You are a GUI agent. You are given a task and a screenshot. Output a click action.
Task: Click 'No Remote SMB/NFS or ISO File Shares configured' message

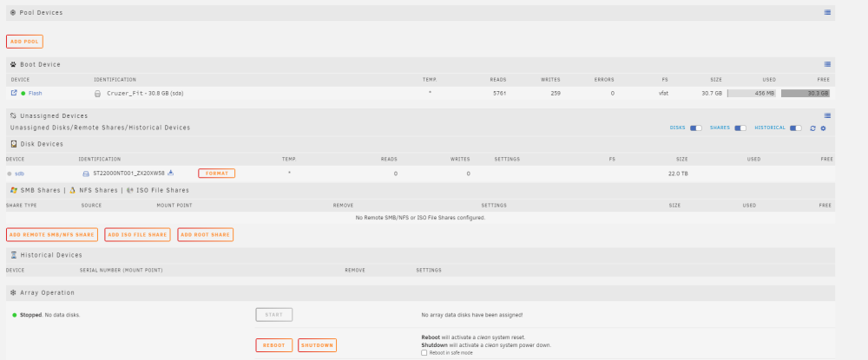click(420, 218)
